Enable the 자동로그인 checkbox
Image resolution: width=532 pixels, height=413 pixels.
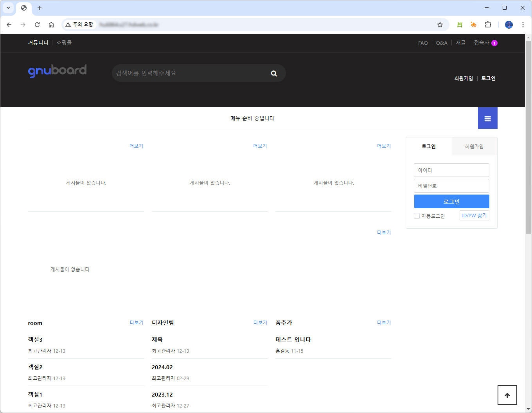[417, 216]
